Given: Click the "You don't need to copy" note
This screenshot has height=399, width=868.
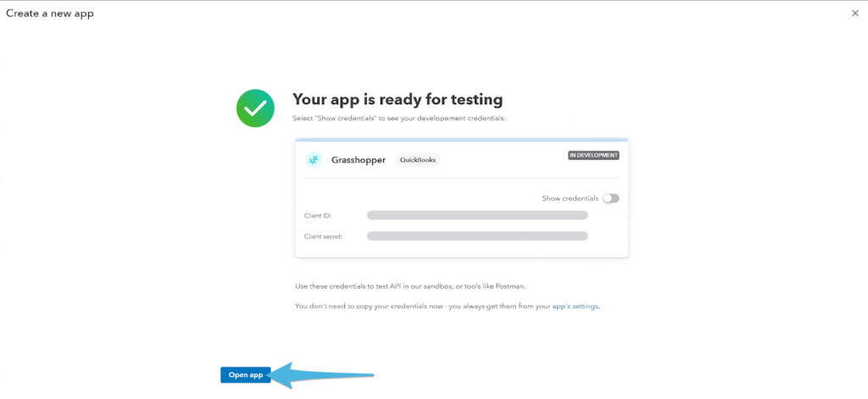Looking at the screenshot, I should click(x=421, y=306).
